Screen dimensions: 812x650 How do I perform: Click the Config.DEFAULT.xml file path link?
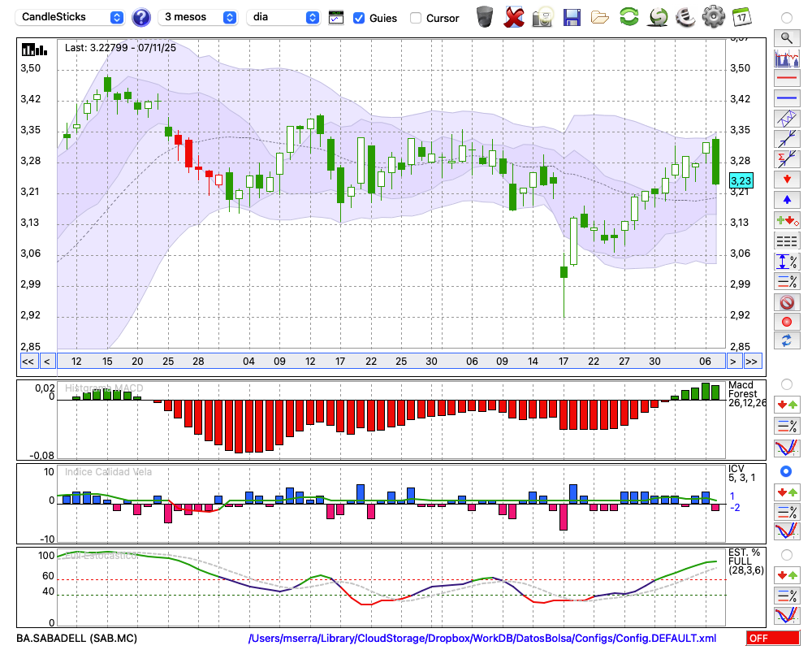pos(482,639)
